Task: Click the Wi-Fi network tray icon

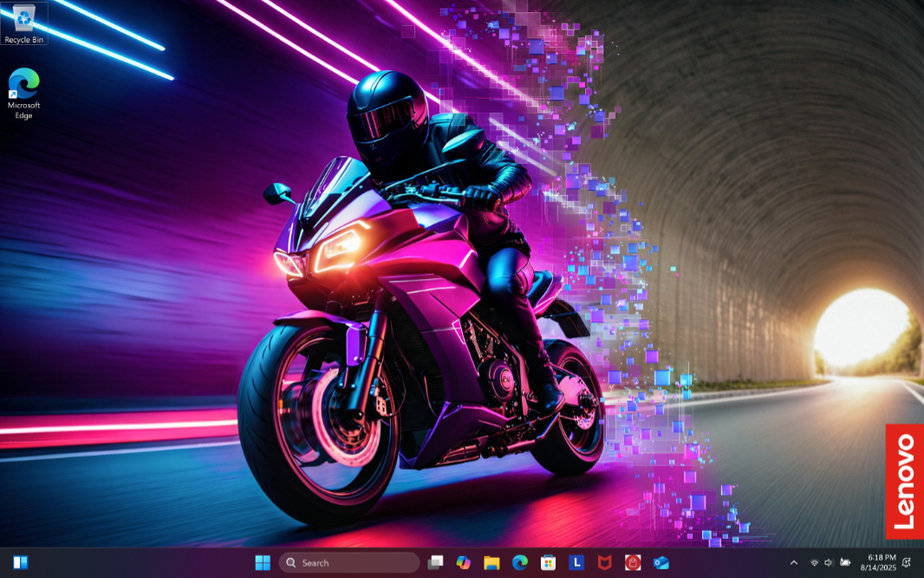Action: click(x=814, y=562)
